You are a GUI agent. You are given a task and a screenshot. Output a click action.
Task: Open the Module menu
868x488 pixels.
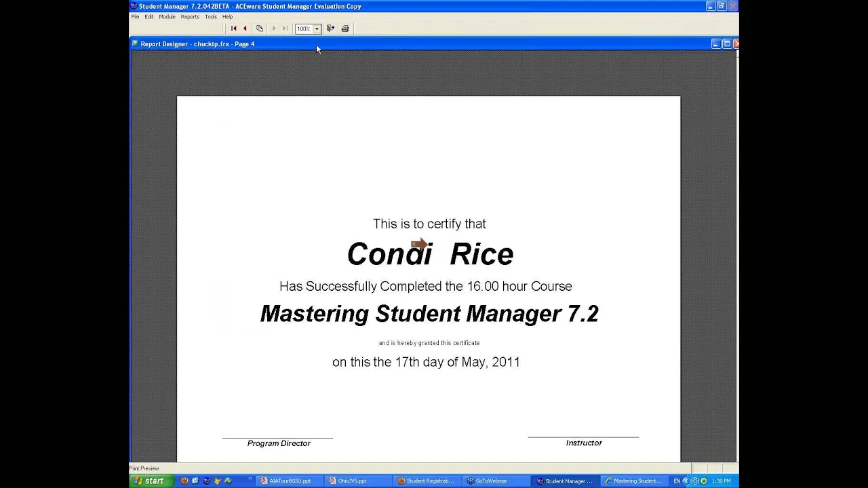tap(167, 16)
